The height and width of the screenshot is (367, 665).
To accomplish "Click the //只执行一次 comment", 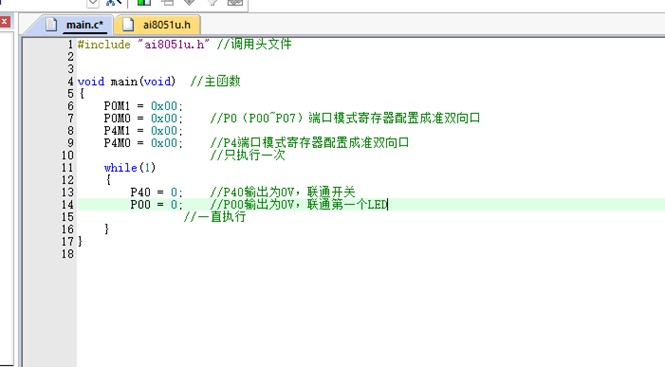I will (x=248, y=155).
